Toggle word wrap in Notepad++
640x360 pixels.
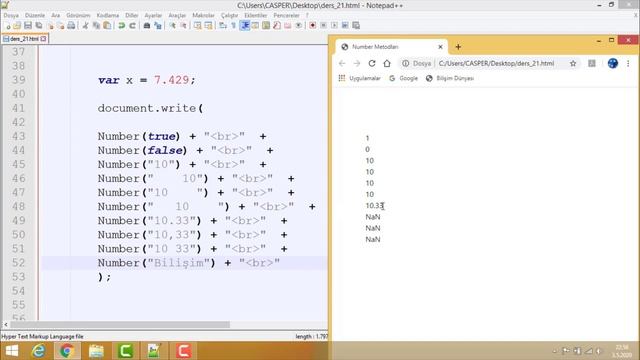pyautogui.click(x=222, y=25)
